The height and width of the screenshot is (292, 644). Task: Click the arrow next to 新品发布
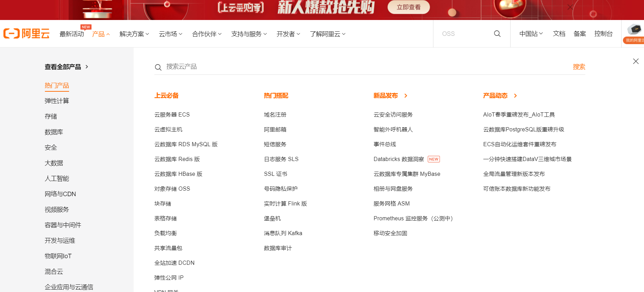[x=406, y=95]
